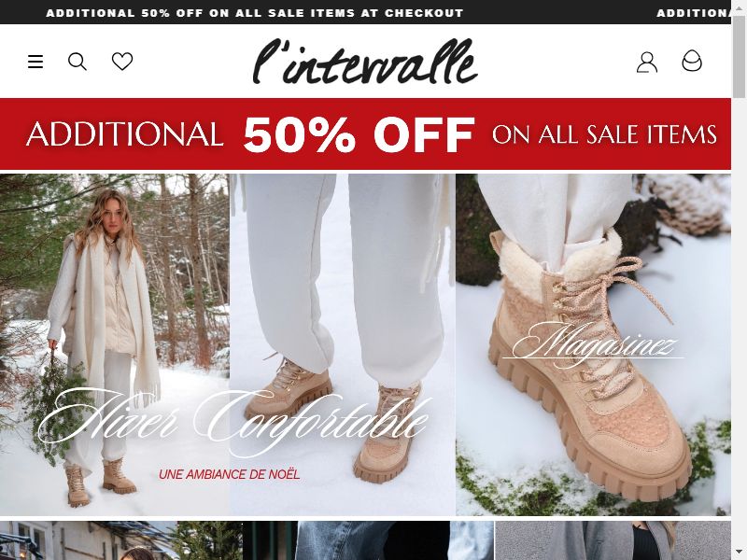Click the white sweatpants with boots image

343,344
